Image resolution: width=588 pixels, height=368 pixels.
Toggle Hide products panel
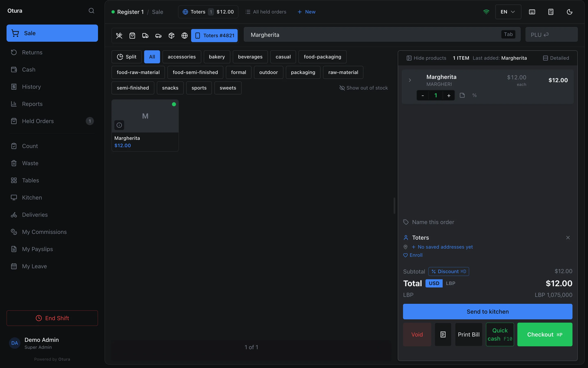click(x=427, y=58)
